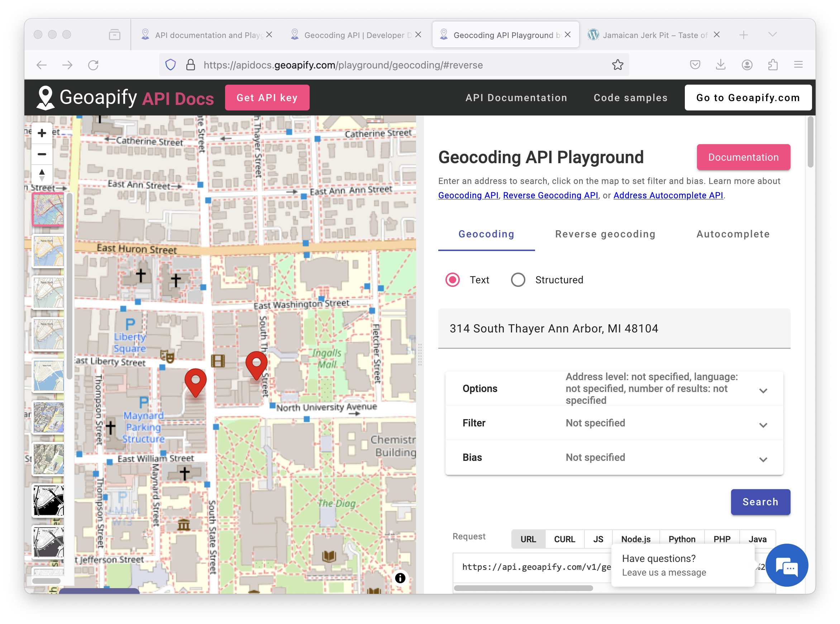
Task: Click the browser URL address bar
Action: (x=393, y=65)
